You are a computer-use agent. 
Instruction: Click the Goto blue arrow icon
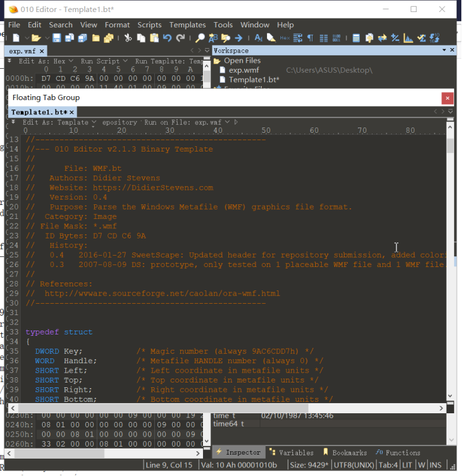click(x=238, y=38)
